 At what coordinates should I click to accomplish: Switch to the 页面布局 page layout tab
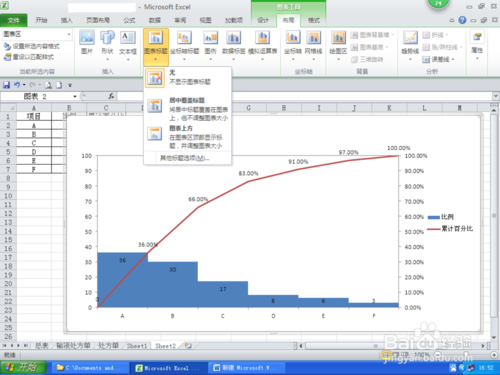coord(98,20)
